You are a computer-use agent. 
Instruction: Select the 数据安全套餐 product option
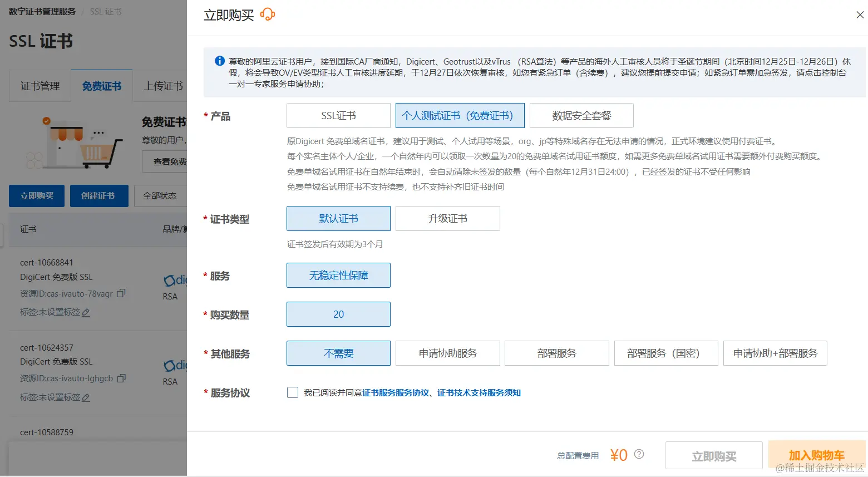point(581,116)
